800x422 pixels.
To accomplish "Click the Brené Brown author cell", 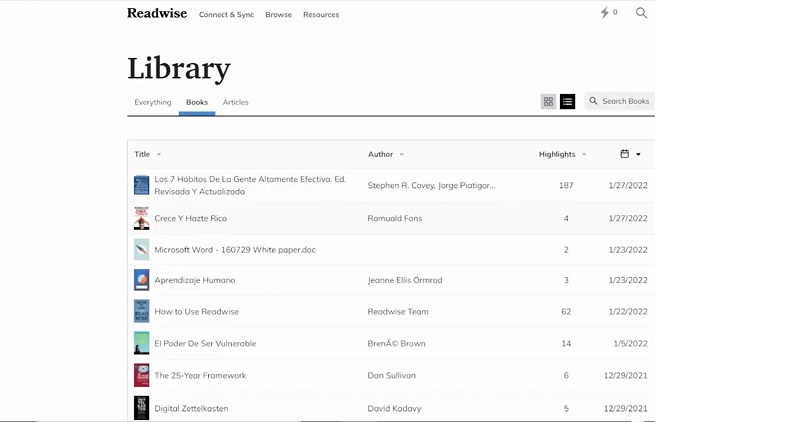I will click(x=396, y=343).
